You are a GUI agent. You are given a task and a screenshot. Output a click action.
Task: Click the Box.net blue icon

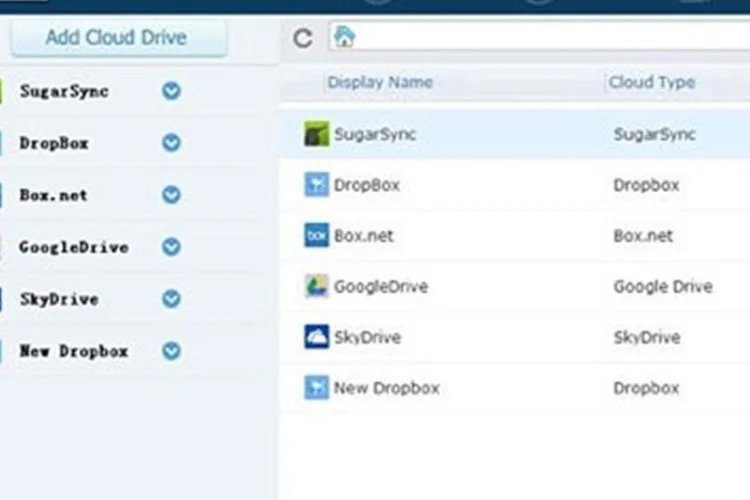click(317, 235)
